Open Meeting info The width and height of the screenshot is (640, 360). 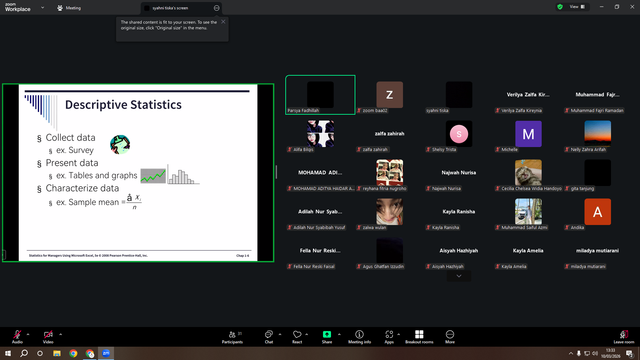(x=359, y=337)
